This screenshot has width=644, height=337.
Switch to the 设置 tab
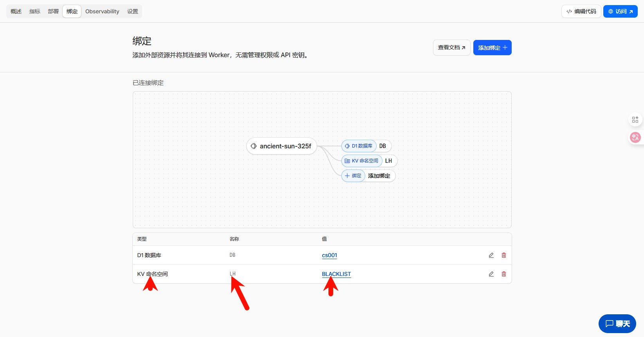pyautogui.click(x=133, y=11)
